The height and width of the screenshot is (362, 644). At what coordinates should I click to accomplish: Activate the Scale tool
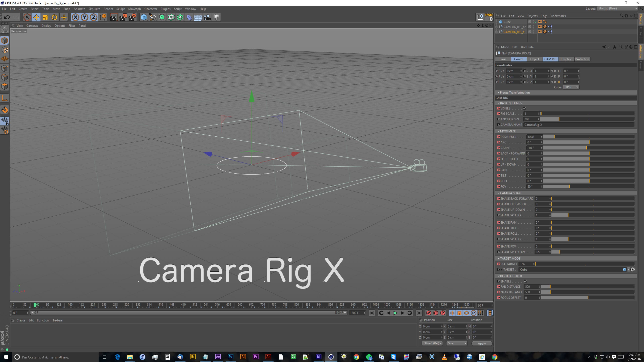click(45, 17)
